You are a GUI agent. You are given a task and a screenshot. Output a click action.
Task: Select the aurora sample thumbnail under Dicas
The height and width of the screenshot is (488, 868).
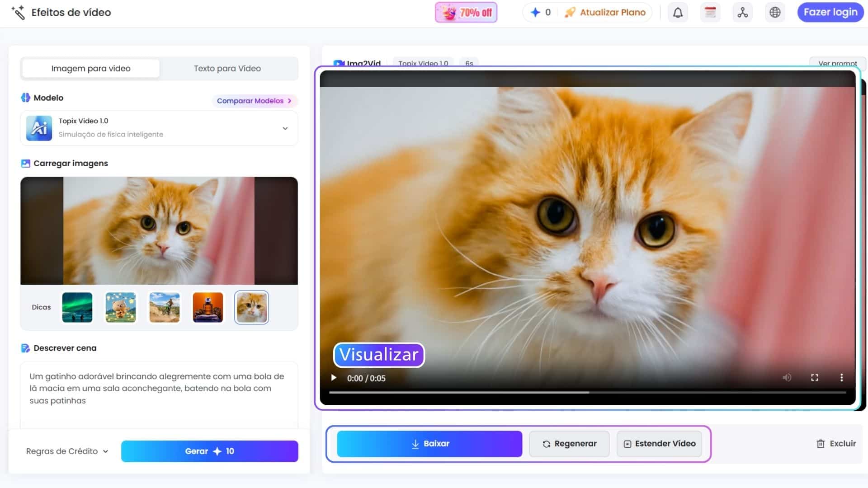(77, 307)
